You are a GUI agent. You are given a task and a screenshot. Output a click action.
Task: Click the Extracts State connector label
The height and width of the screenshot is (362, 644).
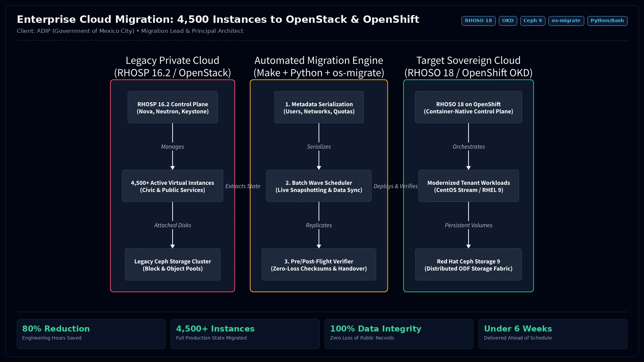point(243,186)
